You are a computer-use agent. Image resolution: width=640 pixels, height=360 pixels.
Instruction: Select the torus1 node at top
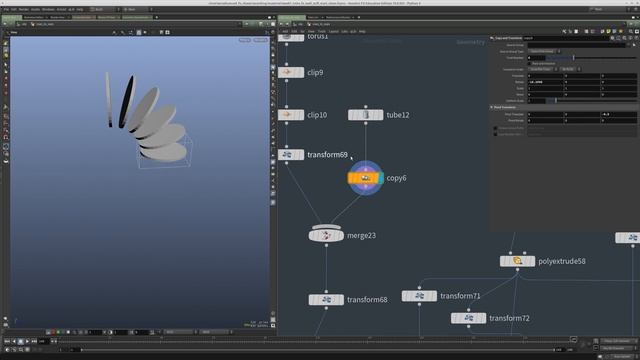(x=291, y=38)
